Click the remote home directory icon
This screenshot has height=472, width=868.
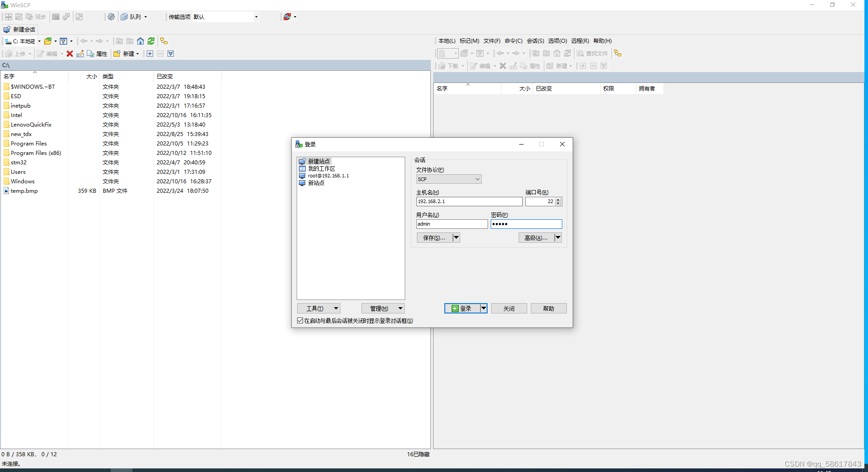(x=557, y=53)
